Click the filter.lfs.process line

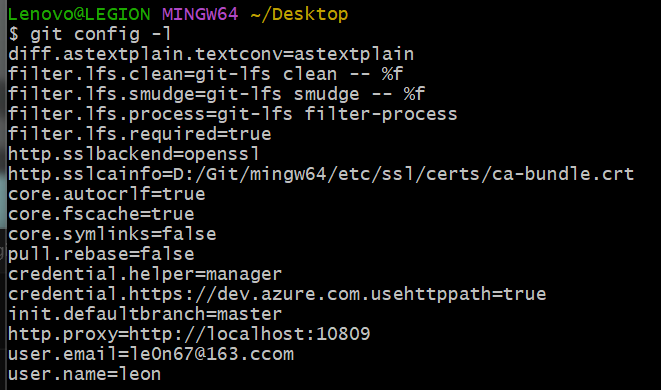click(233, 114)
